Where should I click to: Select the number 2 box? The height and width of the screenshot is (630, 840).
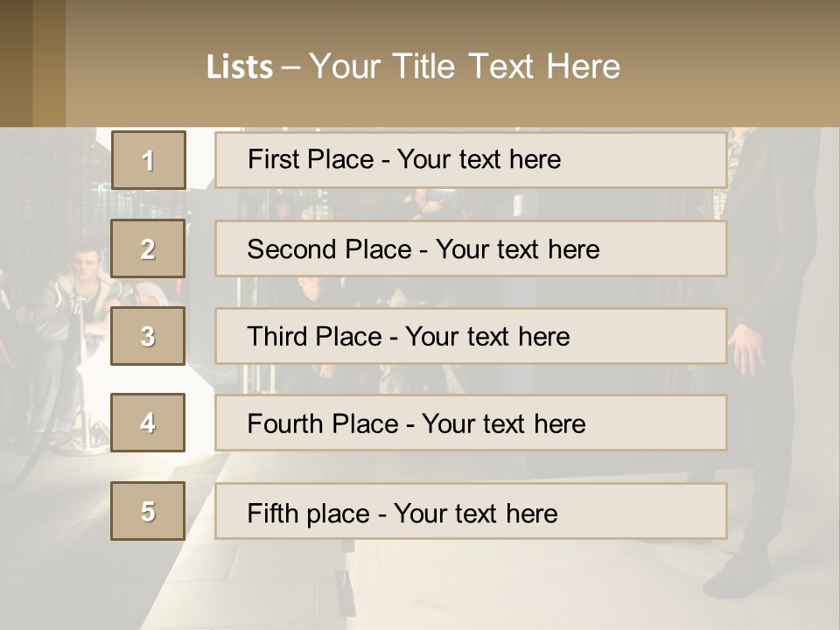coord(148,248)
